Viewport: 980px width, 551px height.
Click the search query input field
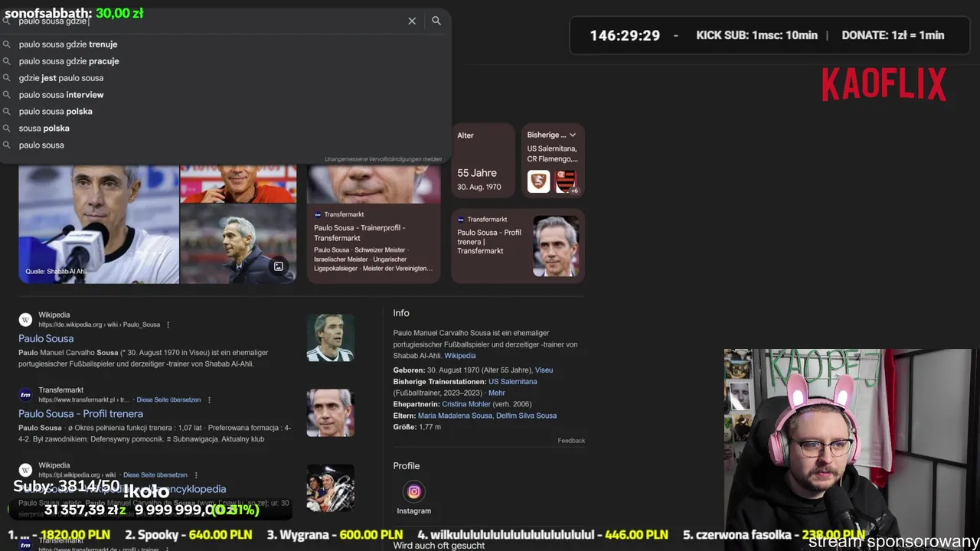point(207,21)
